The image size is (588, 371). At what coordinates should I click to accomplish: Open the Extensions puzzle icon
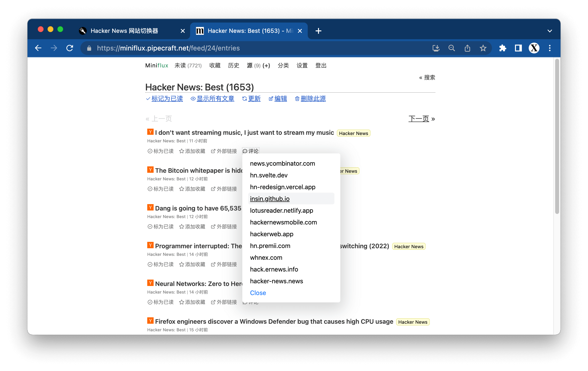click(x=502, y=48)
